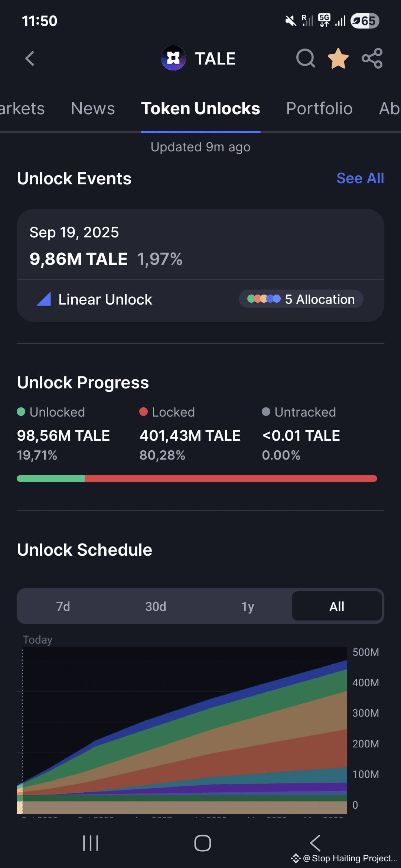
Task: Tap the Android back navigation button
Action: pos(315,843)
